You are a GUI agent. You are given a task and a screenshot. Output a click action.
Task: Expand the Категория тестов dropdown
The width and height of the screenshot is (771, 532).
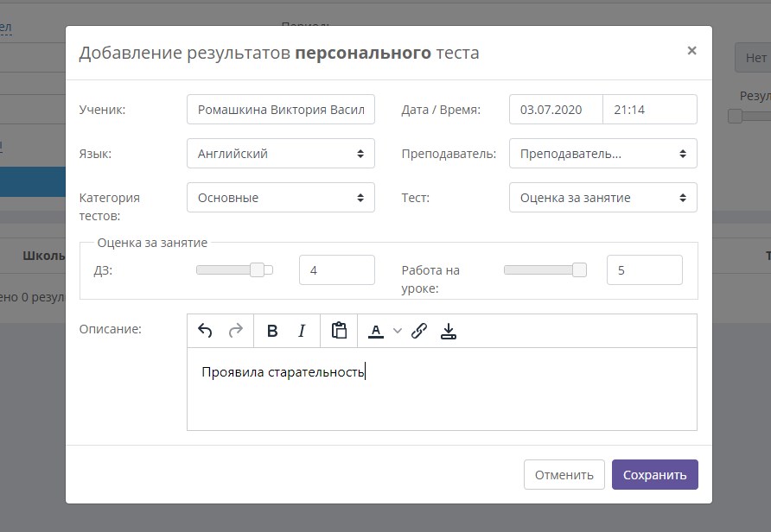point(281,198)
